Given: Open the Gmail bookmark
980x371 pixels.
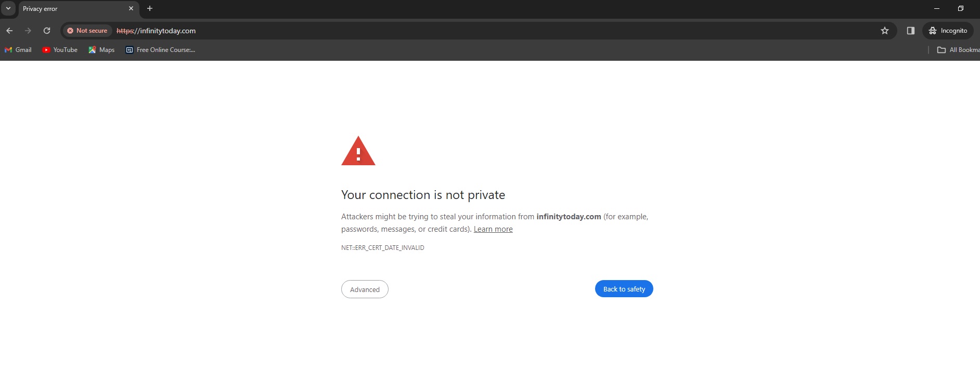Looking at the screenshot, I should click(x=18, y=50).
